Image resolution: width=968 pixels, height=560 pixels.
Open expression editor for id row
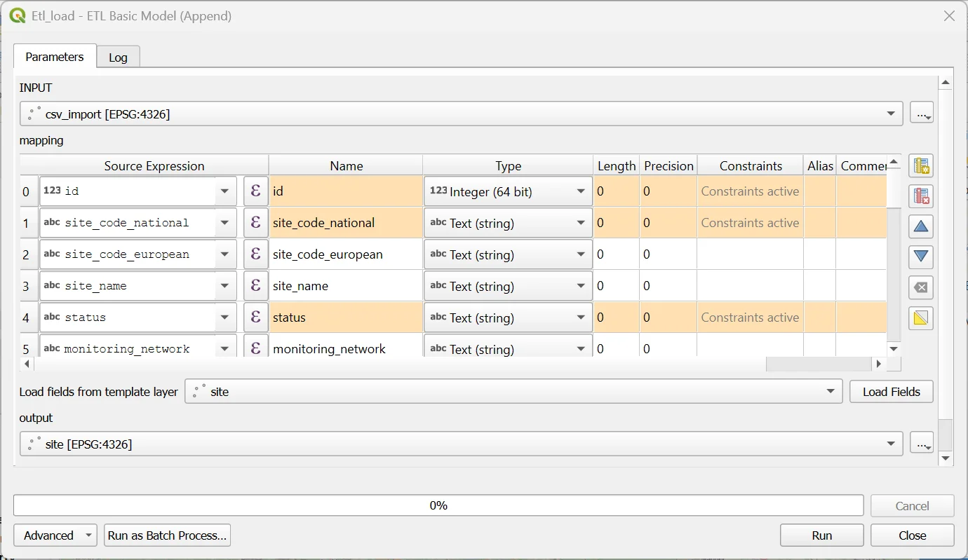pyautogui.click(x=255, y=191)
